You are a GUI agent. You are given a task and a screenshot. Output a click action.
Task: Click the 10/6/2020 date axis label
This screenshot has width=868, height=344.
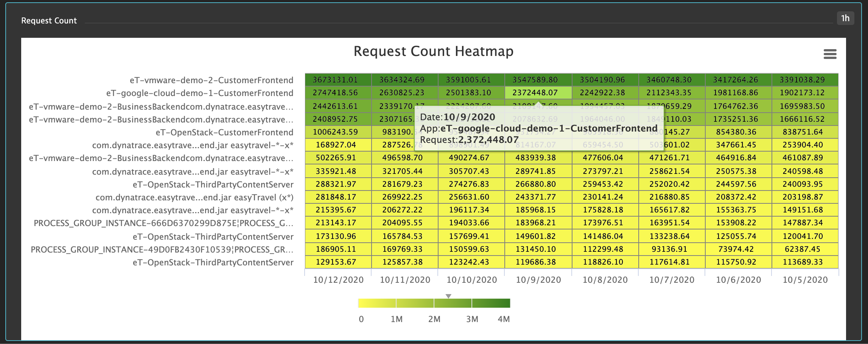(x=738, y=280)
